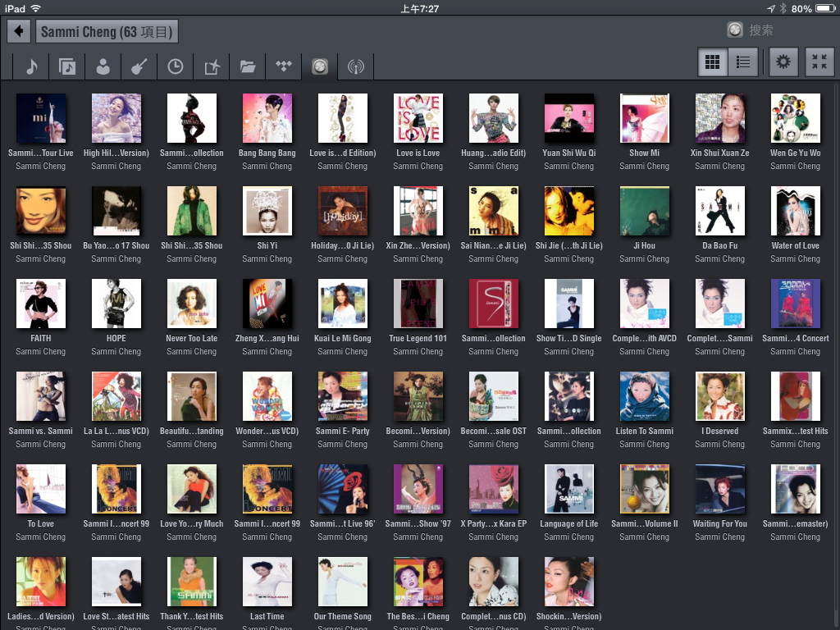Open the Love is Love album
840x630 pixels.
tap(418, 118)
